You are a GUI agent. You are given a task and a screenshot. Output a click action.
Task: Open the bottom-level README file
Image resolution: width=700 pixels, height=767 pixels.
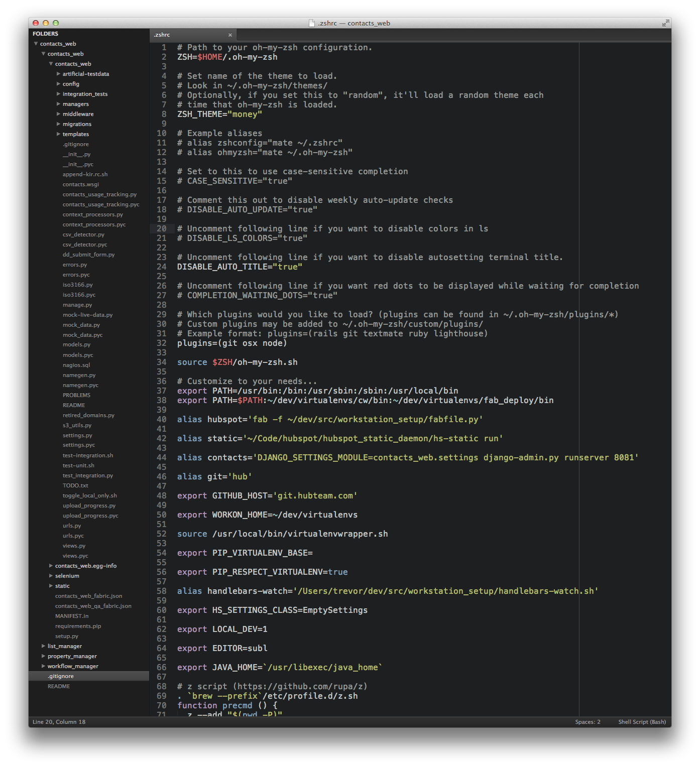[59, 686]
